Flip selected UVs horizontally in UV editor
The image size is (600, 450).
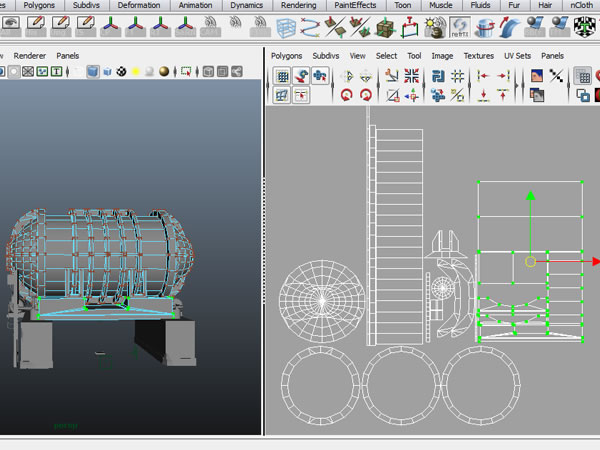pyautogui.click(x=347, y=76)
